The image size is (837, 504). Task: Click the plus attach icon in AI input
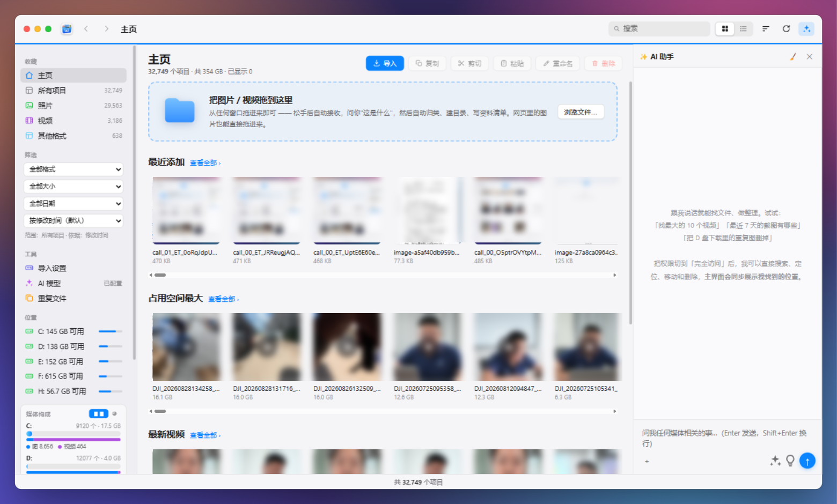(647, 461)
